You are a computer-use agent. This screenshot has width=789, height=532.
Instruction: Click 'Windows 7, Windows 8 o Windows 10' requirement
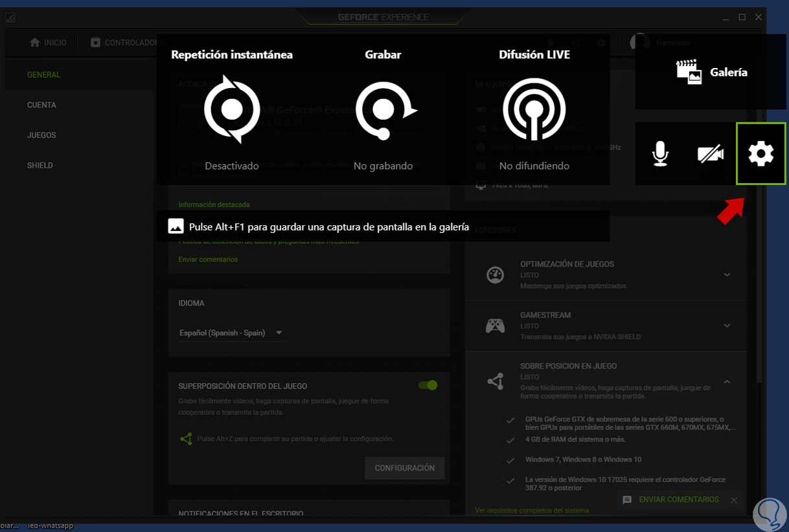[583, 460]
